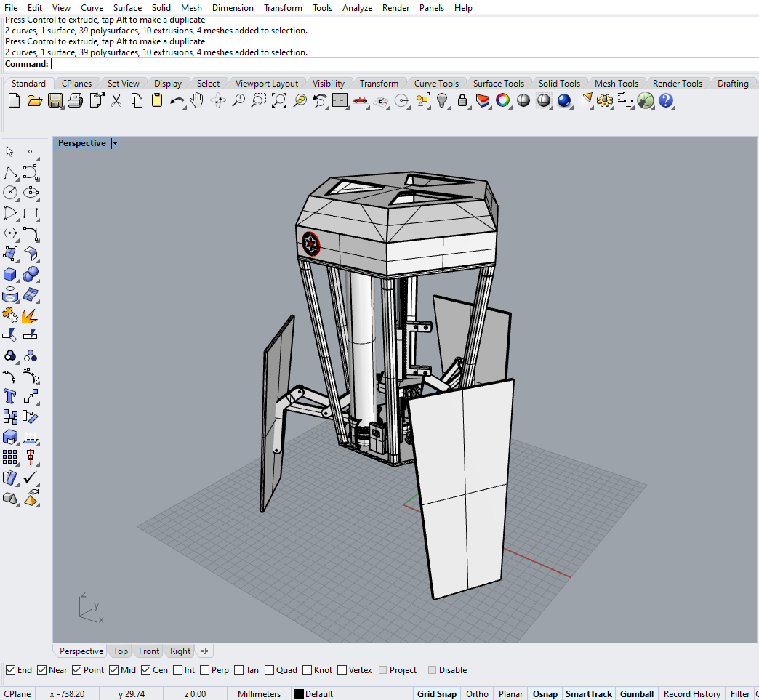This screenshot has height=700, width=759.
Task: Click the Pan view hand icon
Action: coord(197,101)
